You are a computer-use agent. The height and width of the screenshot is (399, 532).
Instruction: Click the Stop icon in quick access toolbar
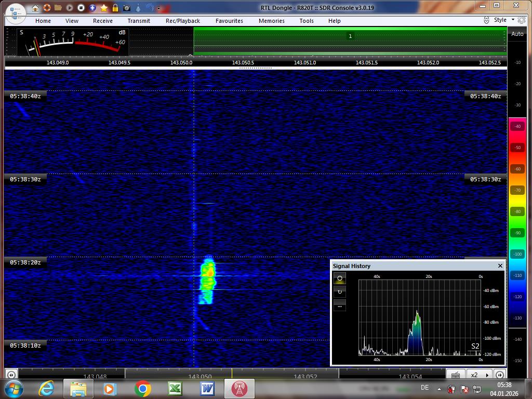point(81,8)
